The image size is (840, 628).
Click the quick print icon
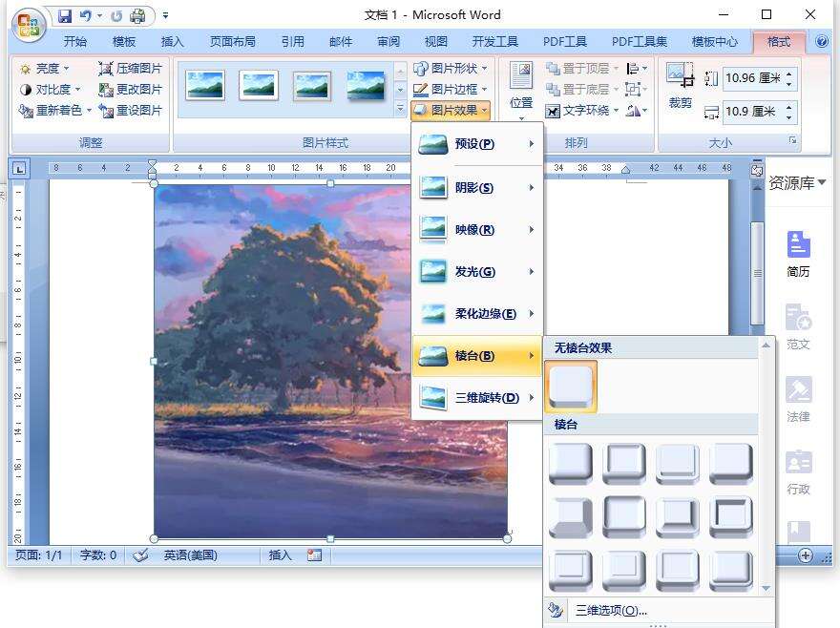click(x=137, y=16)
